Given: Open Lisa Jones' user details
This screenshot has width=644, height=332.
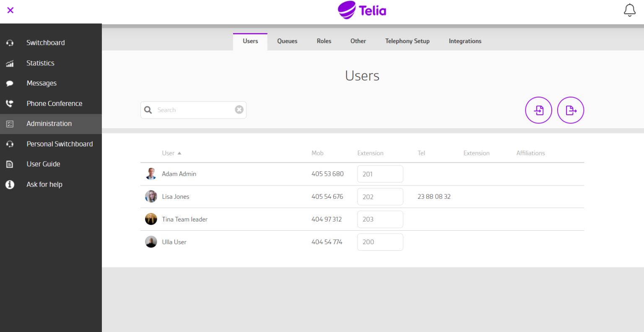Looking at the screenshot, I should [x=175, y=196].
